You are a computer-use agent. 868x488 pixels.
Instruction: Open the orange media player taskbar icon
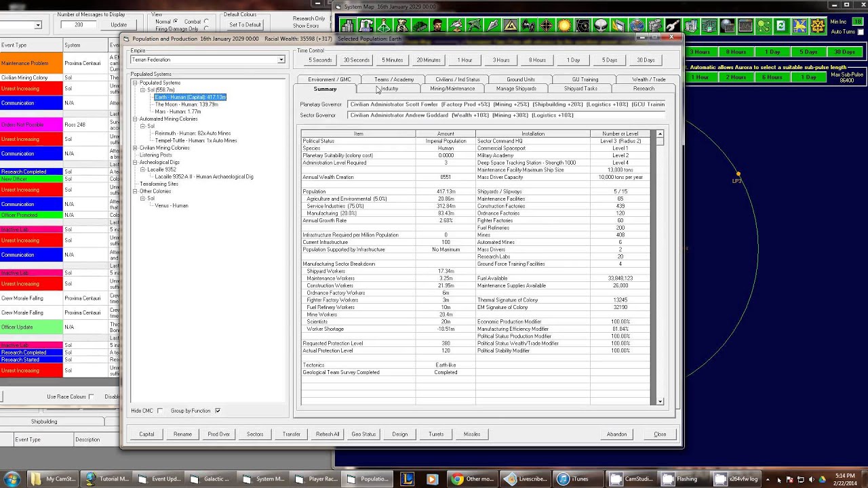point(432,479)
